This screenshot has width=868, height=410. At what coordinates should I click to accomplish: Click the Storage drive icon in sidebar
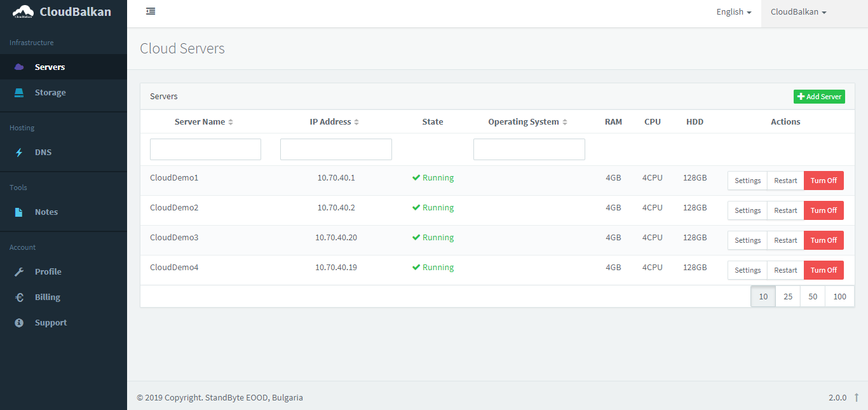coord(19,93)
